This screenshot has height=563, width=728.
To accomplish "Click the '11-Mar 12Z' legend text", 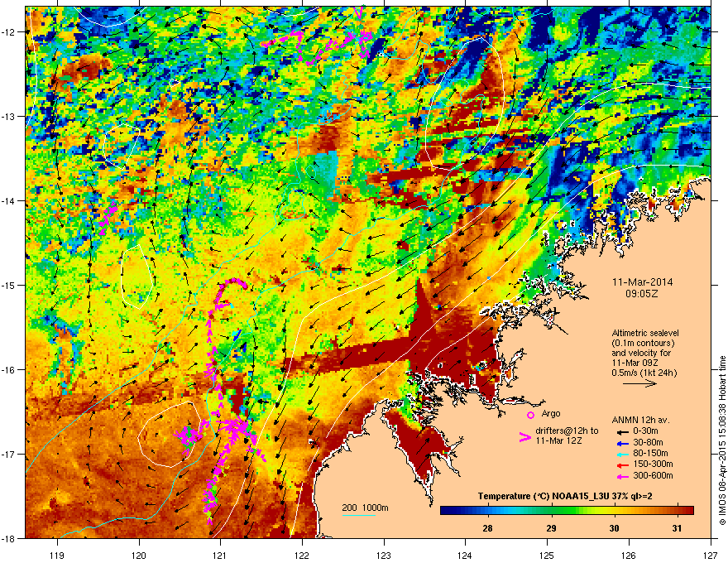I will [558, 440].
